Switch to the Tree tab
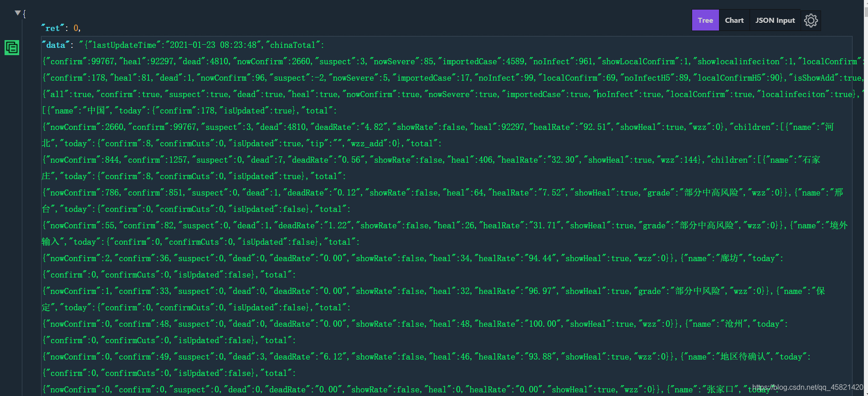 [x=705, y=21]
